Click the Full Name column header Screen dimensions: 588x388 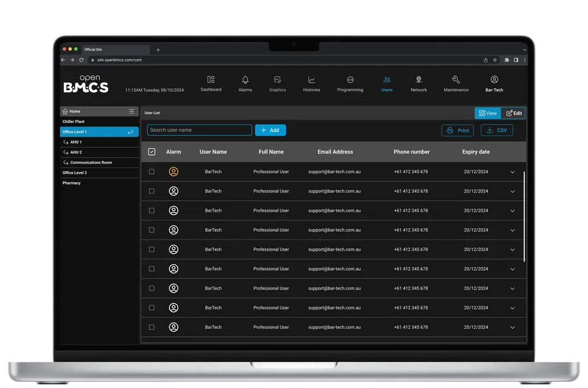[271, 152]
